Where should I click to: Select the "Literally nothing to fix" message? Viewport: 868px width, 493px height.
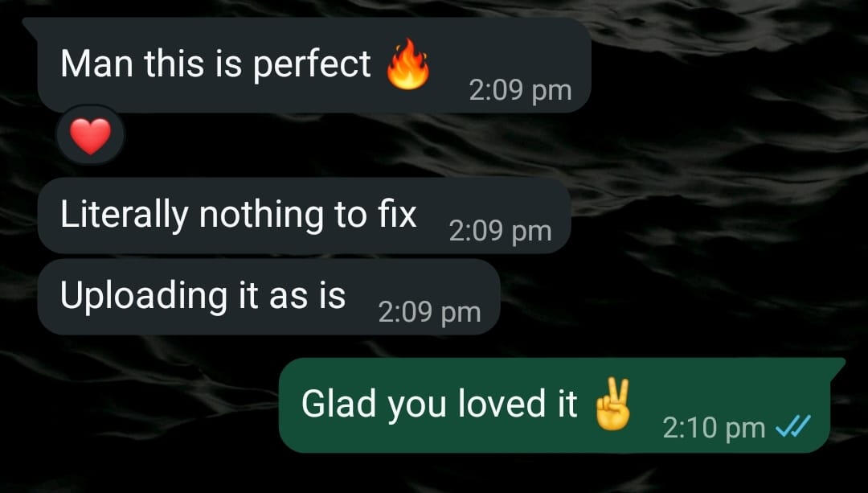click(305, 216)
